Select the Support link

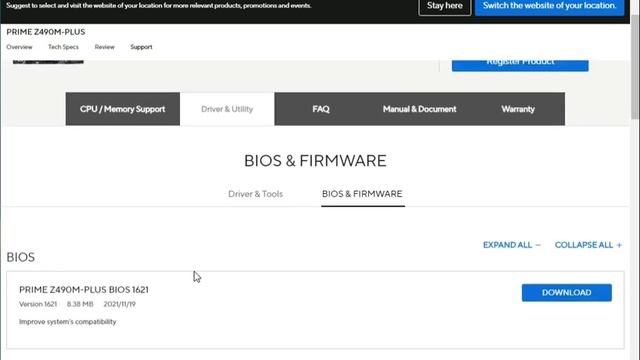tap(141, 47)
